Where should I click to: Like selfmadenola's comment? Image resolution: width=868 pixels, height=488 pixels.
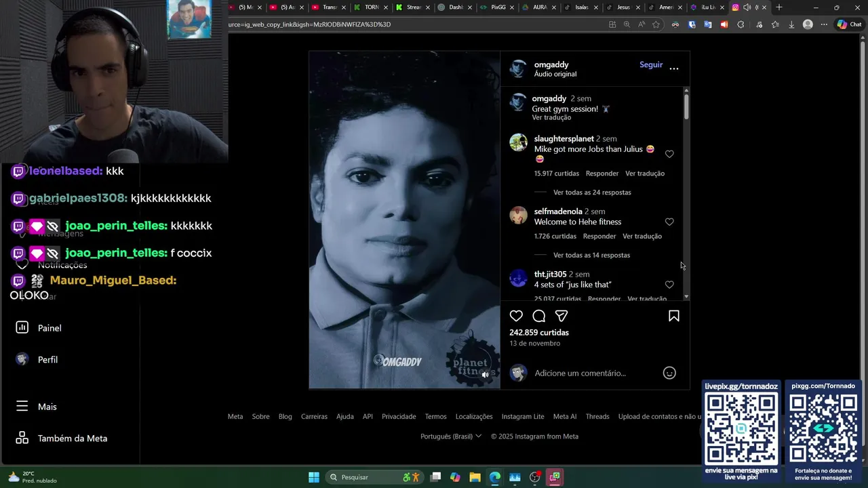(669, 222)
